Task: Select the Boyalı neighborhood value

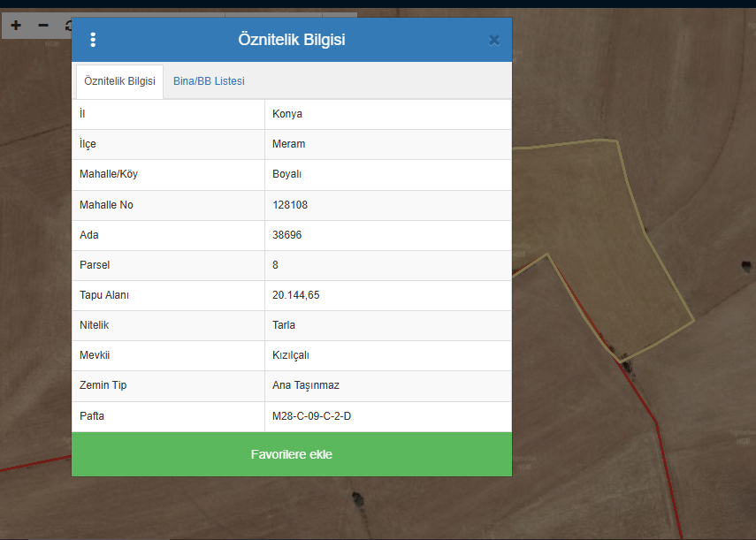Action: coord(286,174)
